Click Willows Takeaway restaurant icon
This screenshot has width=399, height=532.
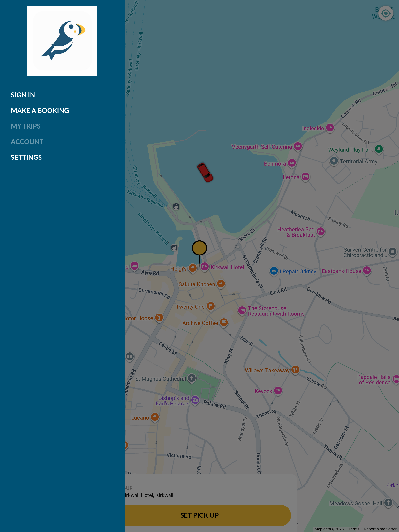pyautogui.click(x=295, y=370)
